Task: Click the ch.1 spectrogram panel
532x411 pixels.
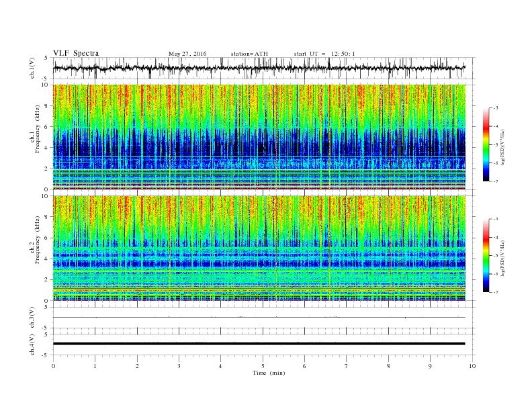Action: point(259,137)
